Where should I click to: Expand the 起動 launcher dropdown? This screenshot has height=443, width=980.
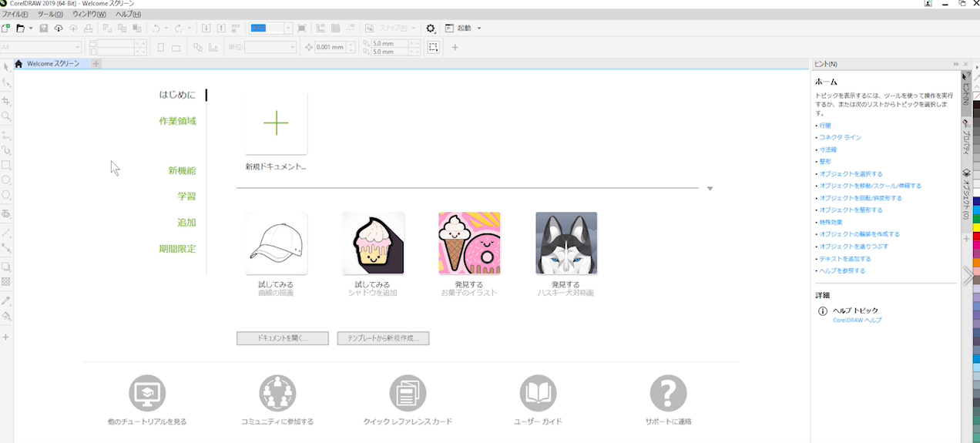[x=479, y=29]
